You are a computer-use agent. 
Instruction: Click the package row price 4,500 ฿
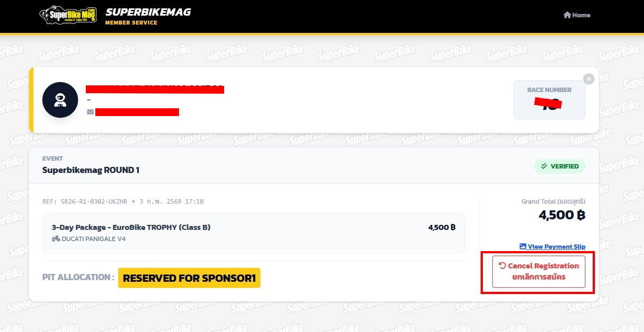tap(442, 228)
